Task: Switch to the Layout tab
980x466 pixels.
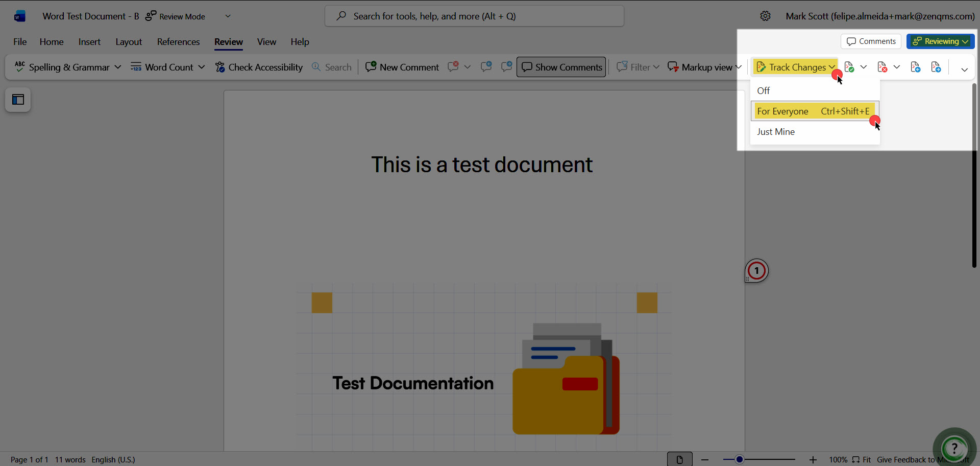Action: point(129,42)
